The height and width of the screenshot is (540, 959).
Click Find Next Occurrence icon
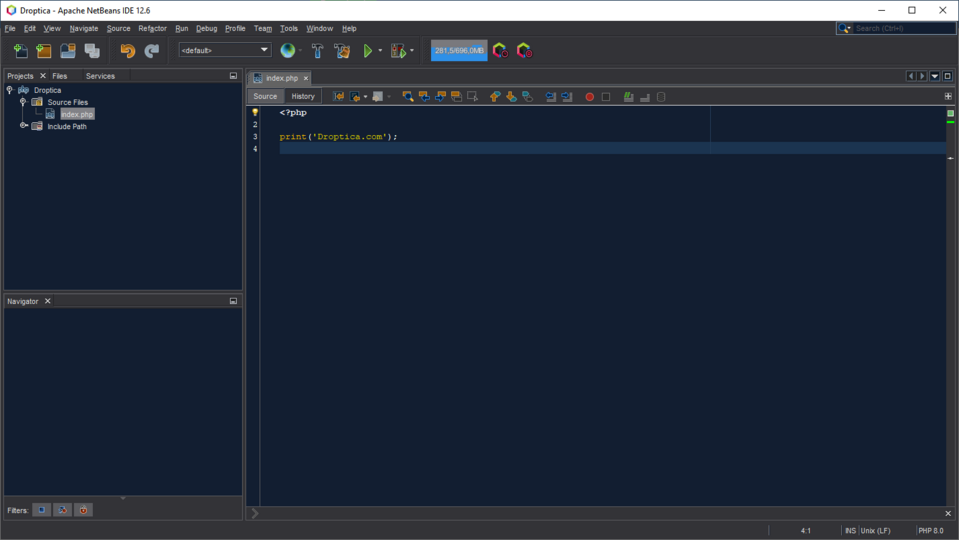(440, 97)
